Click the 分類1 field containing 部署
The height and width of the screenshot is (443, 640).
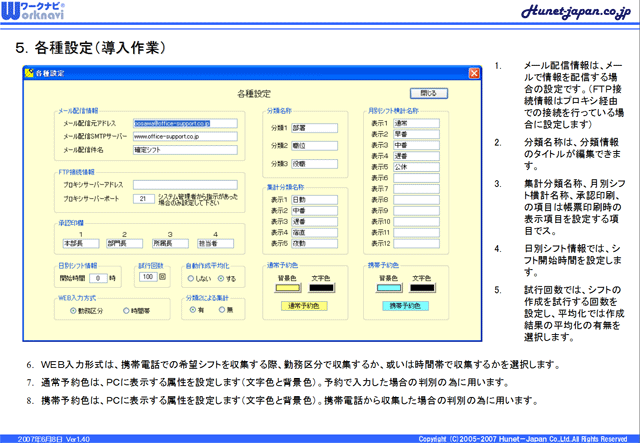pyautogui.click(x=311, y=128)
